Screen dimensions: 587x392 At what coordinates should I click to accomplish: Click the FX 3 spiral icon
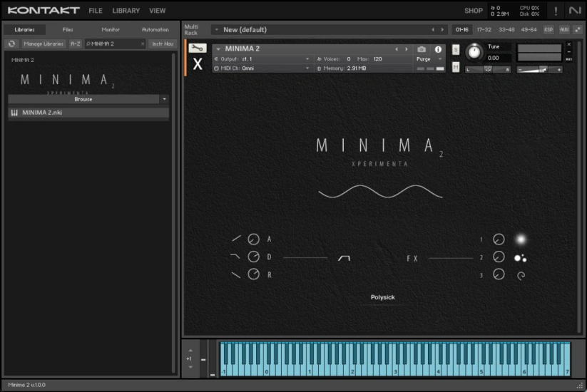521,275
